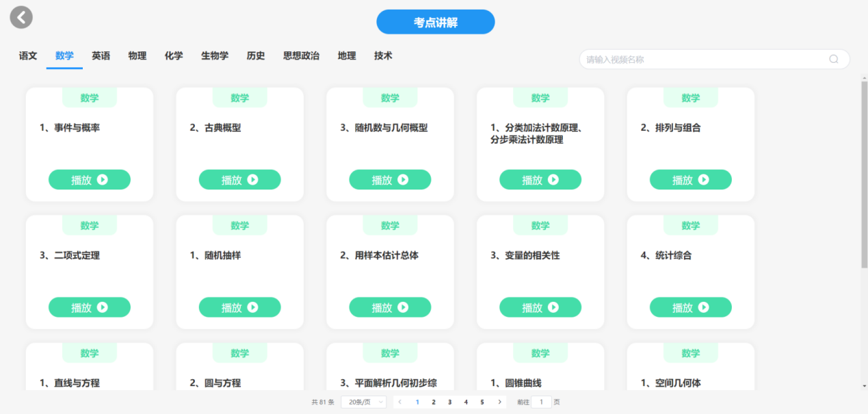Play the 古典概型 video

pos(240,180)
